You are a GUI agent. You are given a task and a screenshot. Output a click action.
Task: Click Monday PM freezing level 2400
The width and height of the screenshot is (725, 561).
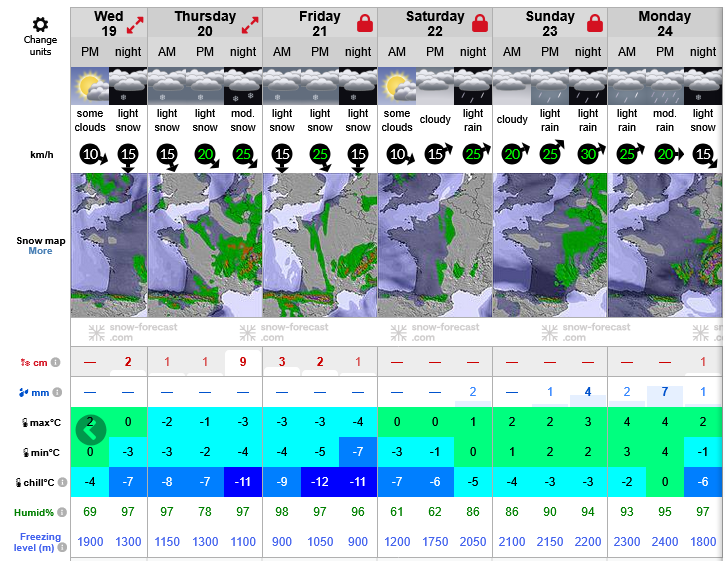pos(665,542)
